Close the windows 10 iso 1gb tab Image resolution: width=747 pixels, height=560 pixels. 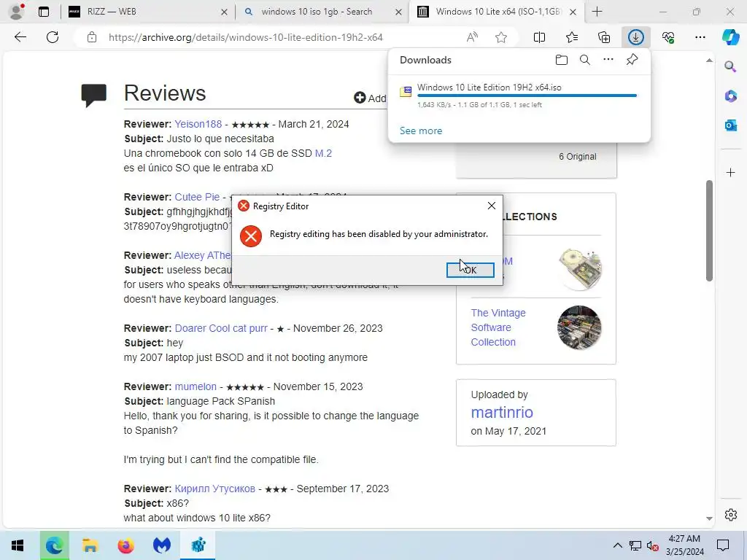coord(398,12)
